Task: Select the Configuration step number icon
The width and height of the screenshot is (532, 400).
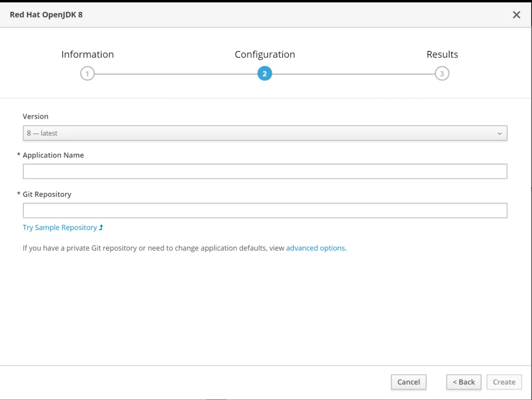Action: coord(265,73)
